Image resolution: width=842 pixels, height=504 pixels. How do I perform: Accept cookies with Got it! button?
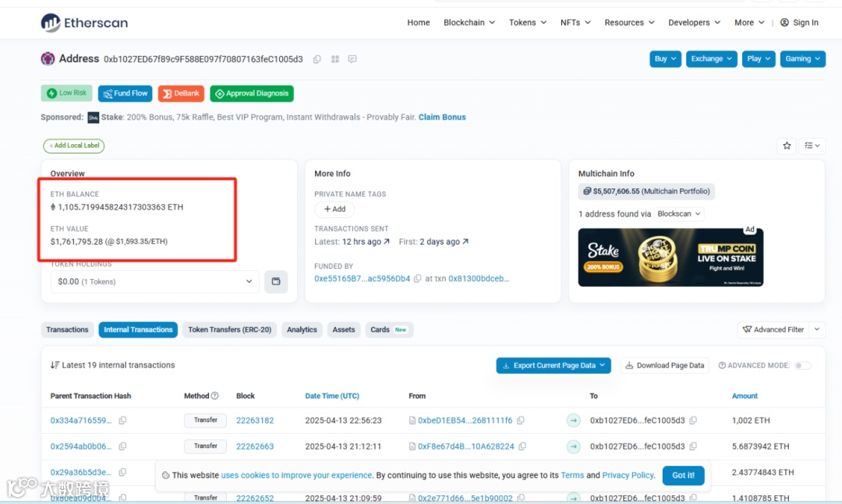[683, 475]
